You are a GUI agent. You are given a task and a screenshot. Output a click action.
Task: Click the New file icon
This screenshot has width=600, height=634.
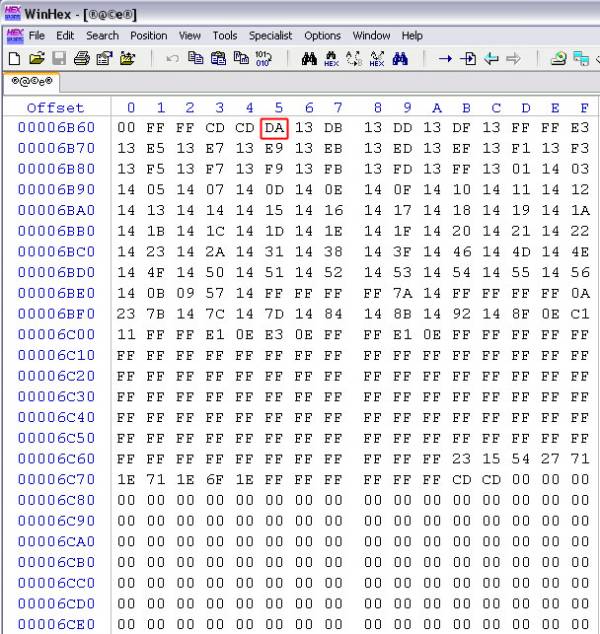[x=15, y=59]
